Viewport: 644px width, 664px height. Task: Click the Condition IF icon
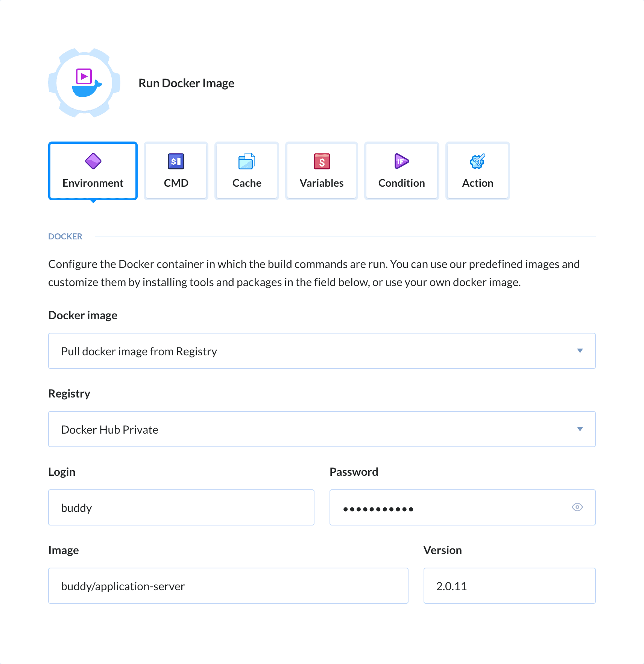point(401,161)
